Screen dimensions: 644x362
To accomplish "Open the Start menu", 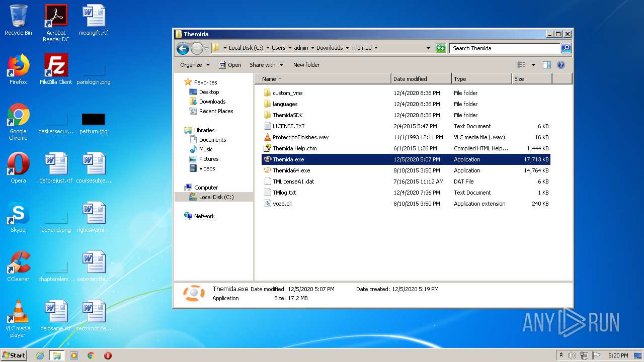I will coord(14,355).
